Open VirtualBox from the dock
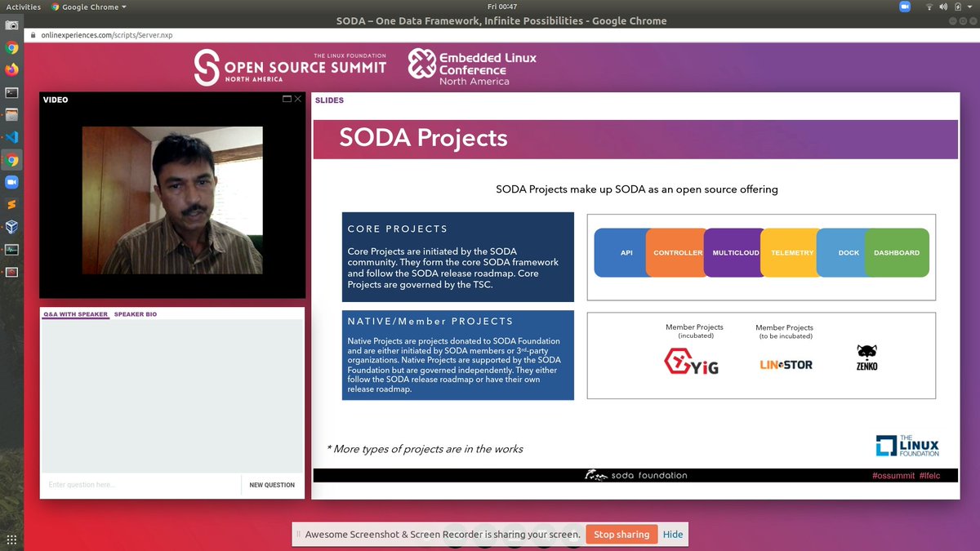This screenshot has height=551, width=980. [11, 227]
